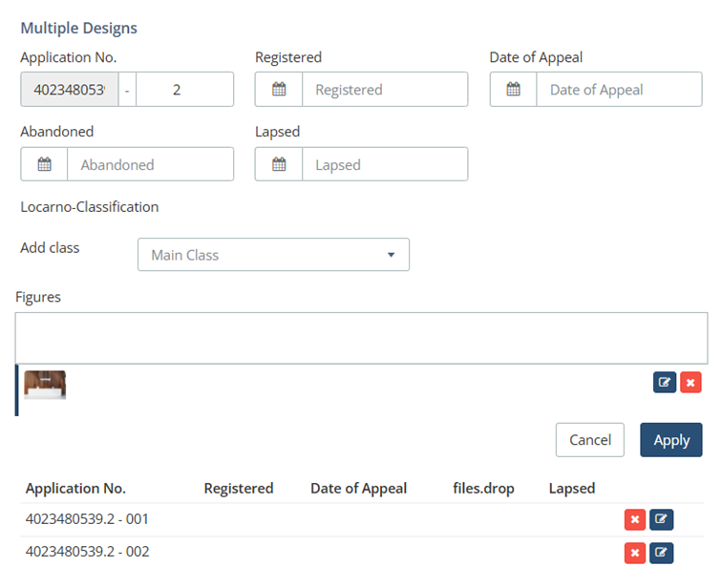722x588 pixels.
Task: Delete design row 4023480539.2 - 002
Action: (x=634, y=553)
